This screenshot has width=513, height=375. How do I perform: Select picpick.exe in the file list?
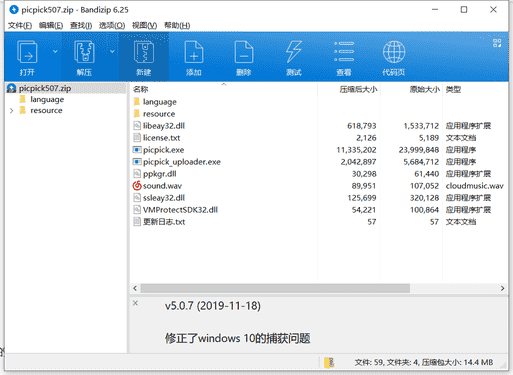pyautogui.click(x=163, y=150)
